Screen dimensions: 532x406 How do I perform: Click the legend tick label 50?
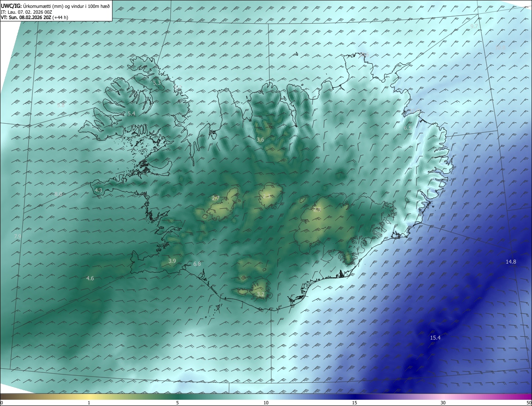coord(529,403)
